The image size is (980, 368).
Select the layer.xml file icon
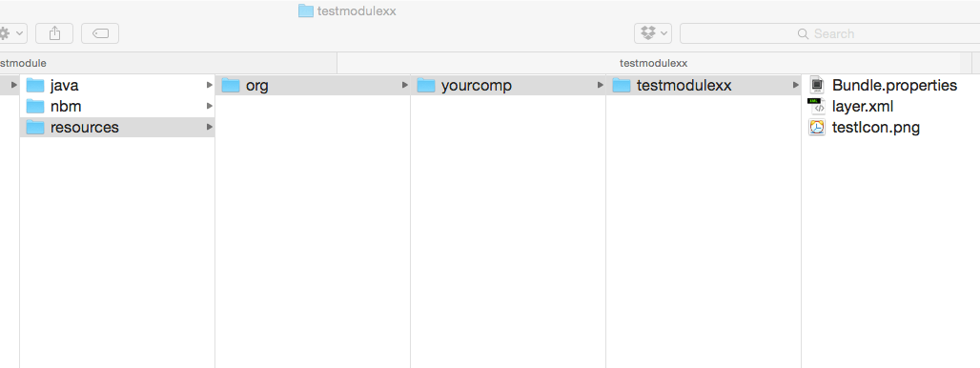[816, 106]
